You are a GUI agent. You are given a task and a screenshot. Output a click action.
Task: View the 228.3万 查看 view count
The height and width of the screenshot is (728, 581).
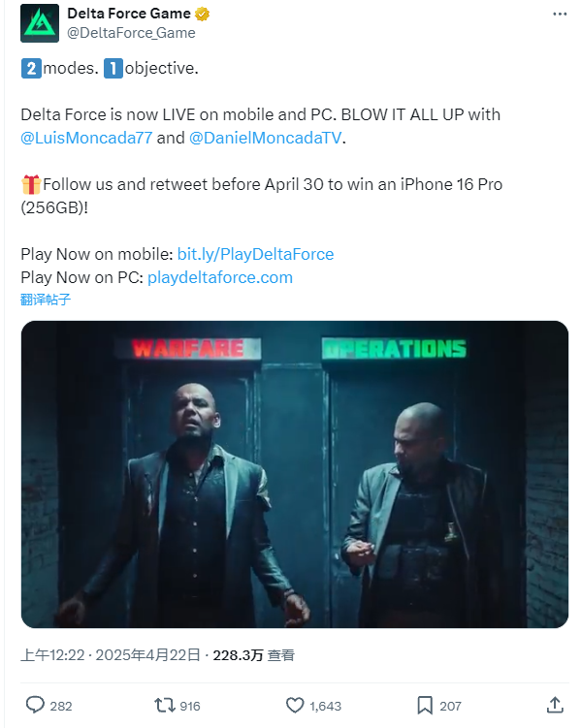(x=253, y=655)
